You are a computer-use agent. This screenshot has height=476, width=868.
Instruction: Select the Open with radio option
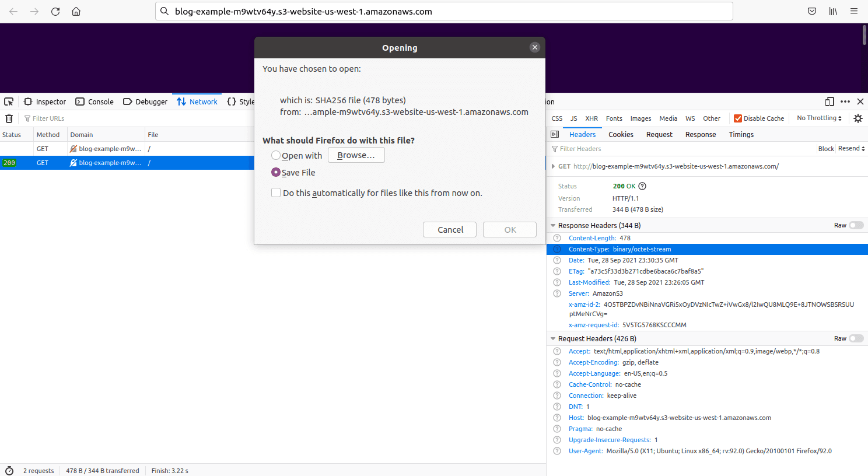276,155
